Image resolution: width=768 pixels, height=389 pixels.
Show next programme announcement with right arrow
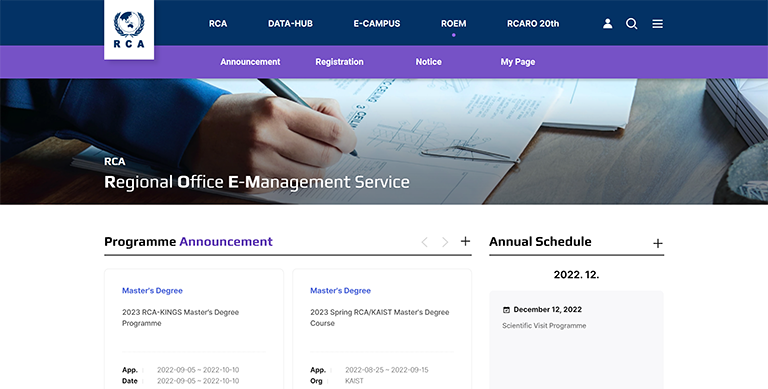445,242
